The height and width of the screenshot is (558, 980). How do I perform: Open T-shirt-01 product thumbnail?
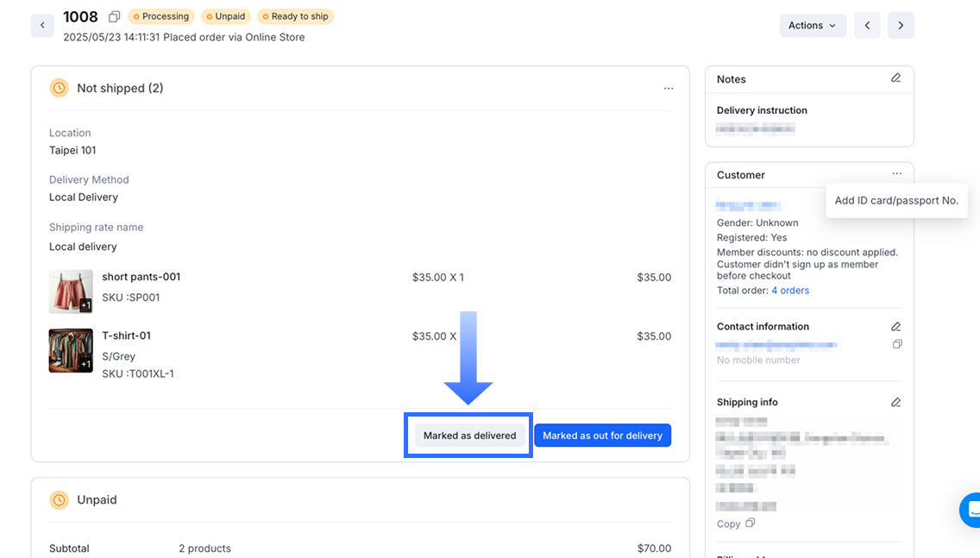pyautogui.click(x=71, y=350)
